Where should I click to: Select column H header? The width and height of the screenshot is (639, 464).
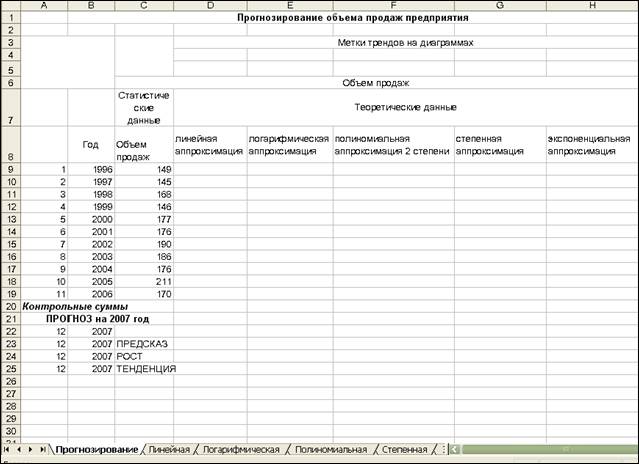tap(592, 5)
